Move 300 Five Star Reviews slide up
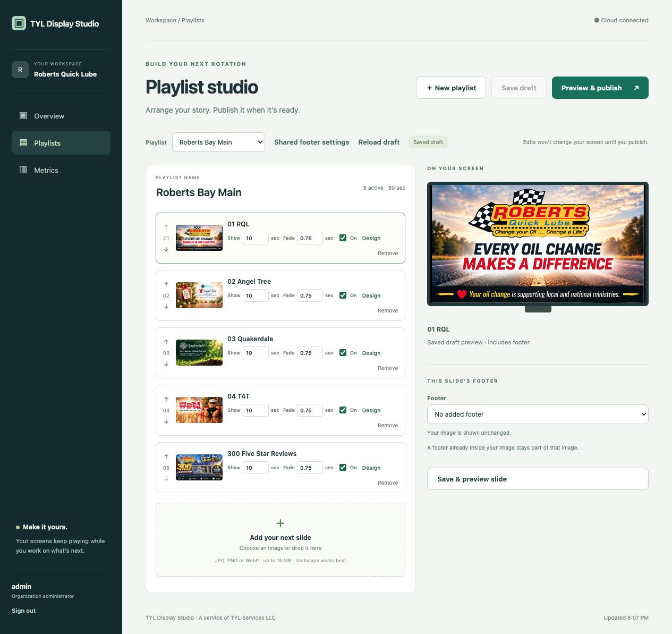Image resolution: width=672 pixels, height=634 pixels. [166, 457]
